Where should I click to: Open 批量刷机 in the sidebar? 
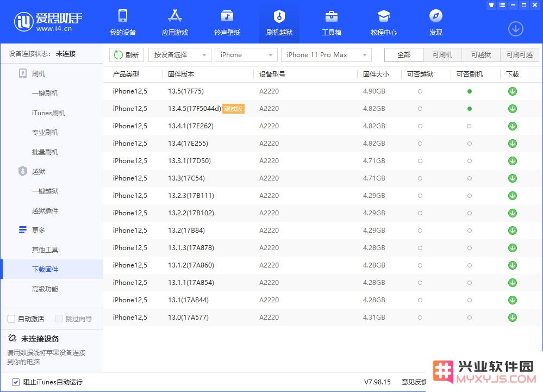click(x=45, y=152)
